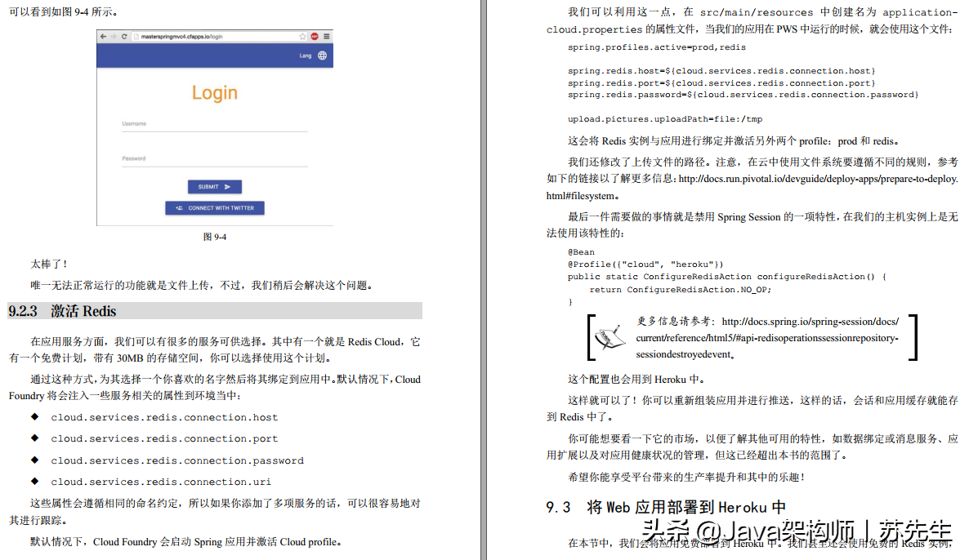Screen dimensions: 969x560
Task: Click the Username input field
Action: 214,125
